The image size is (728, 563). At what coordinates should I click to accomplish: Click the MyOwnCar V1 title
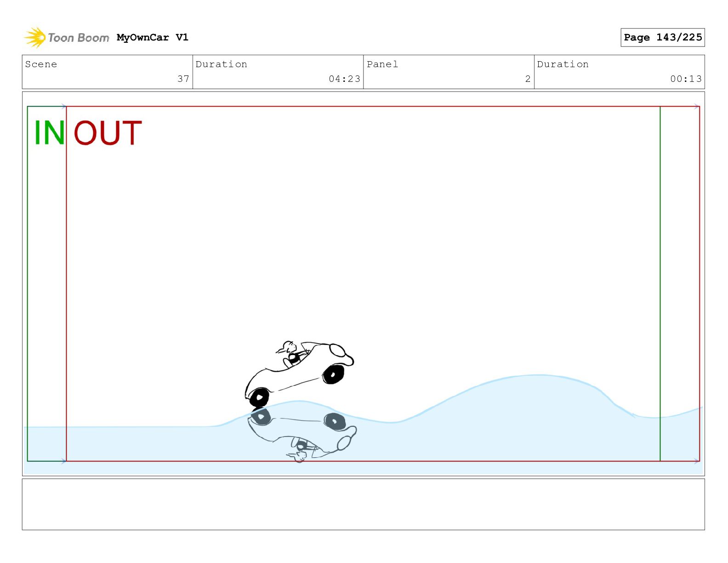click(152, 37)
